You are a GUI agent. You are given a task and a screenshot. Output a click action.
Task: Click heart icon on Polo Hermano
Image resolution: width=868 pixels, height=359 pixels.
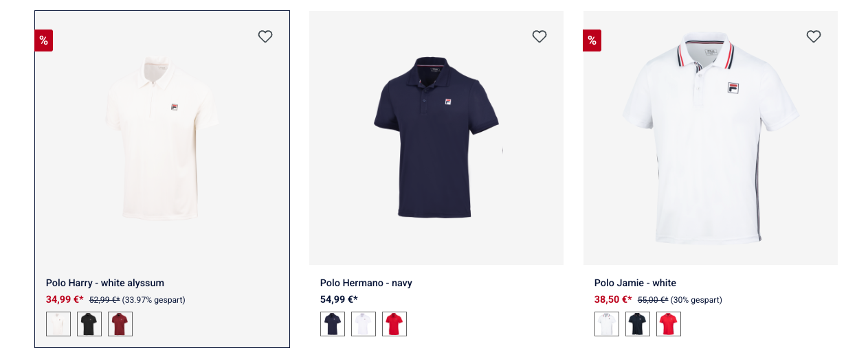coord(539,36)
